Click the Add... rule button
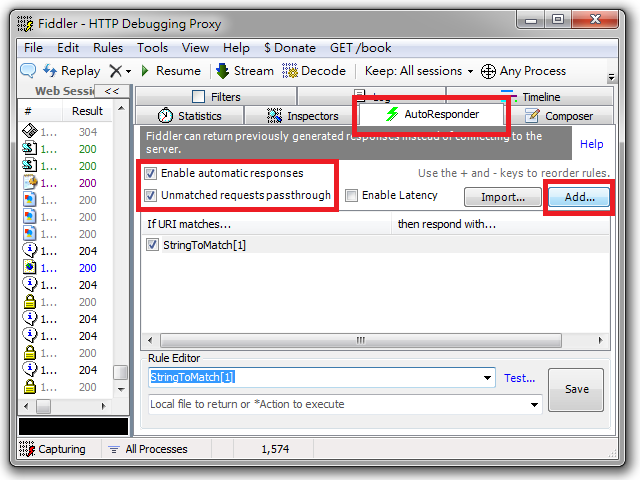This screenshot has width=640, height=480. [x=579, y=197]
